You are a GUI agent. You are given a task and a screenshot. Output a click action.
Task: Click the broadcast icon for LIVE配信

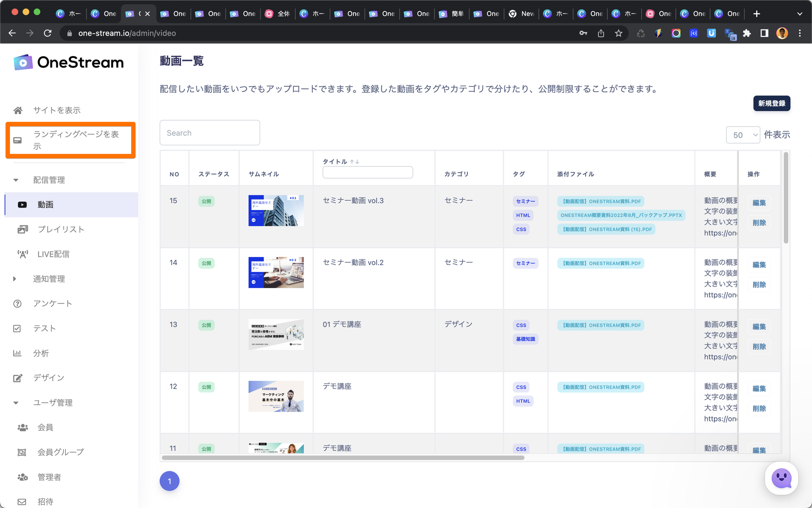[x=23, y=254]
